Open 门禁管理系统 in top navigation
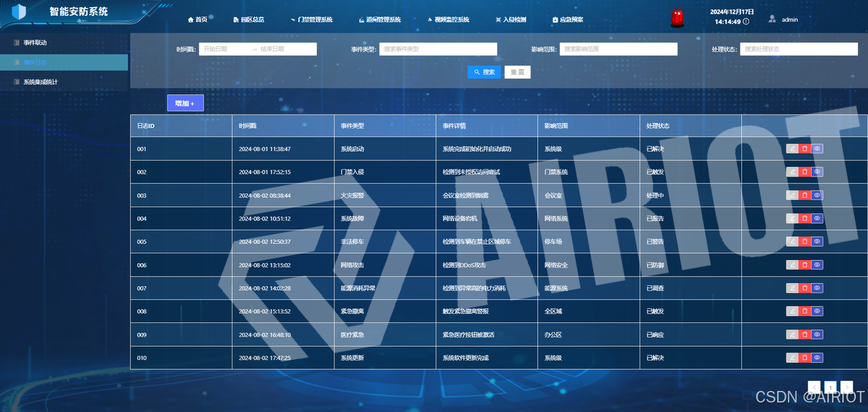Screen dimensions: 868x412 (x=311, y=20)
